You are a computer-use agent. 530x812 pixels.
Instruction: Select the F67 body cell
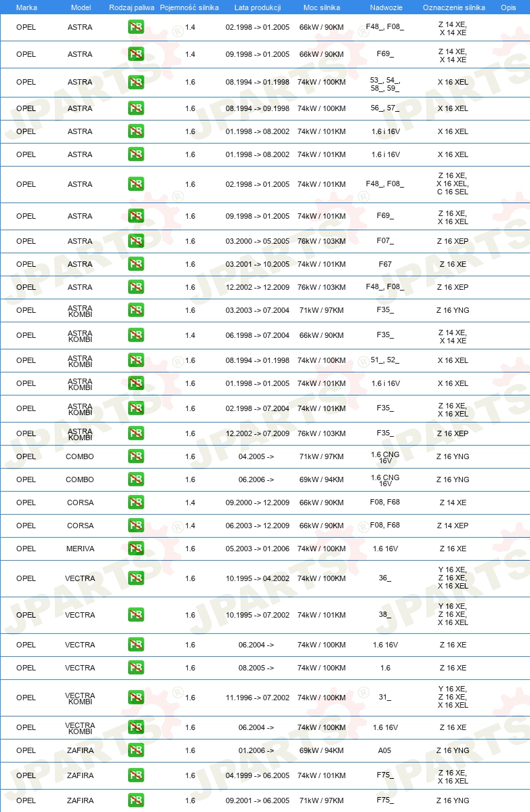click(385, 264)
